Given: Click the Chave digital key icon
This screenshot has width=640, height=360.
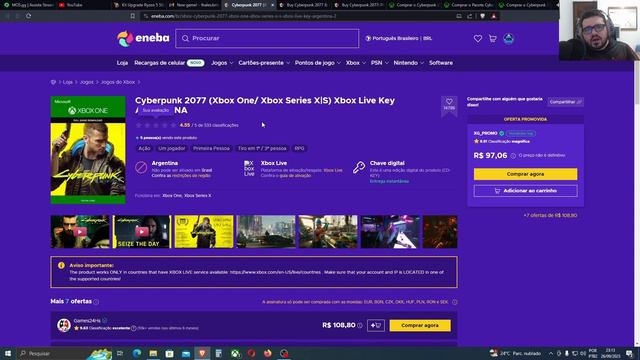Looking at the screenshot, I should (x=359, y=167).
